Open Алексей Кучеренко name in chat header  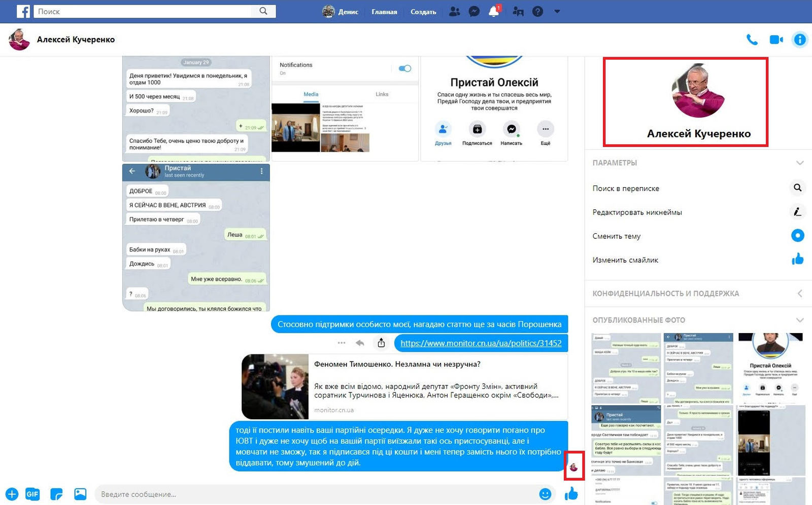[x=76, y=40]
